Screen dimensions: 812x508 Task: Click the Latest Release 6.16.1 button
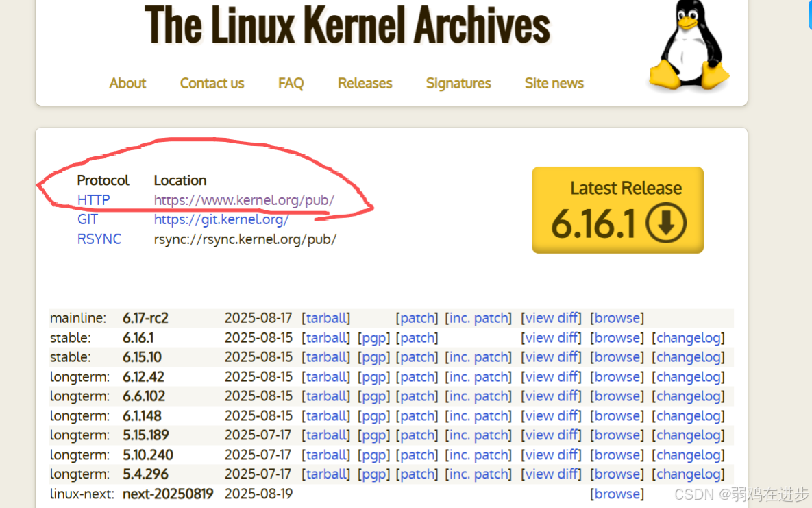click(617, 210)
